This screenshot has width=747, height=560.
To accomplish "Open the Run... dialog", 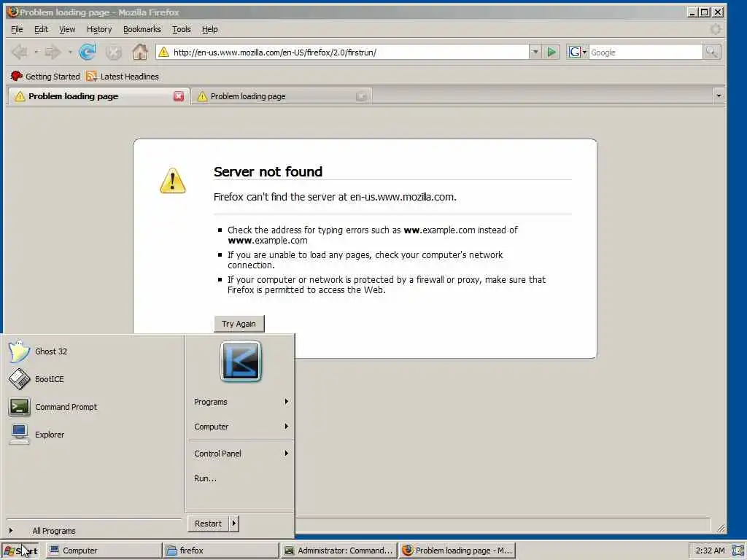I will point(241,478).
